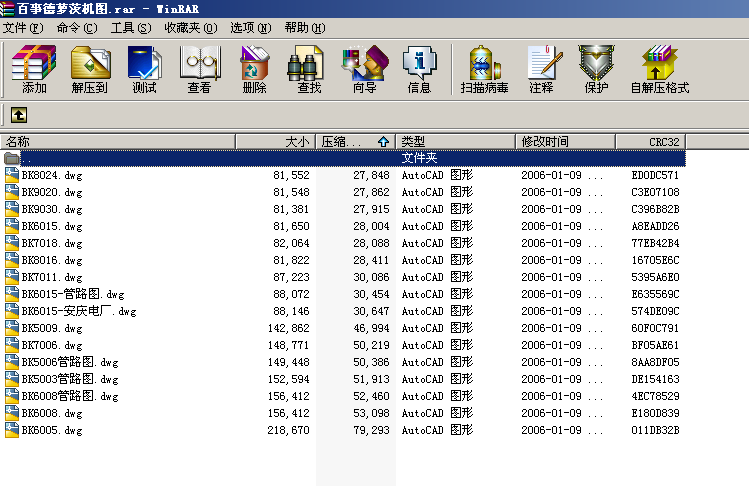Click the file icon of BK8016.dwg

pyautogui.click(x=11, y=260)
